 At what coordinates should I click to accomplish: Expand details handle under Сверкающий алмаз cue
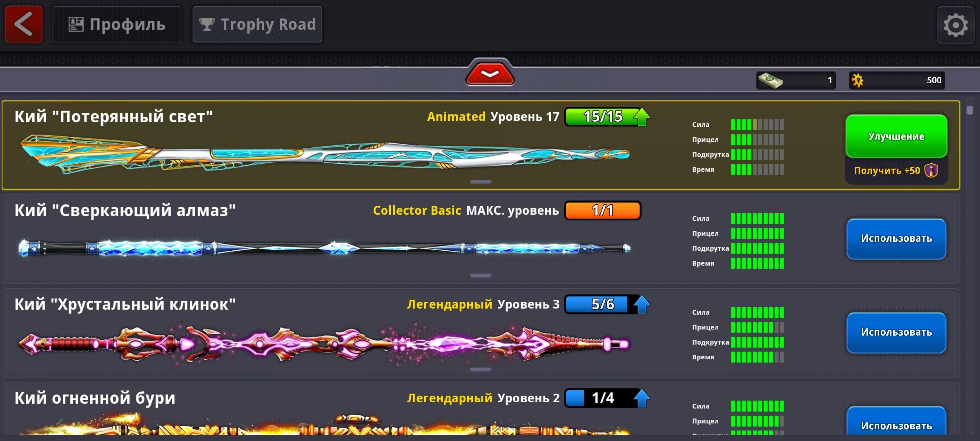(x=481, y=276)
